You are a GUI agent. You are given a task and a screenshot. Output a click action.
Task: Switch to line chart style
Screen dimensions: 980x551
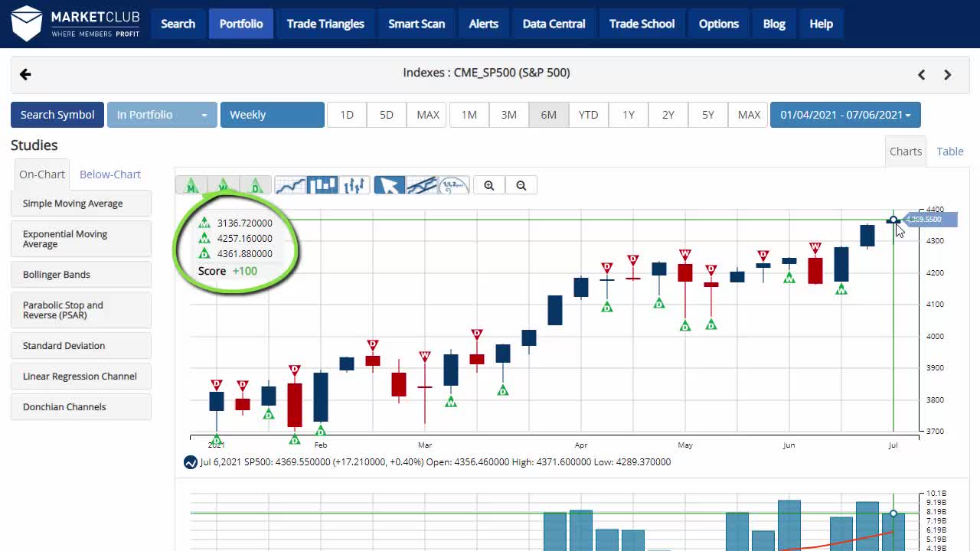coord(290,185)
